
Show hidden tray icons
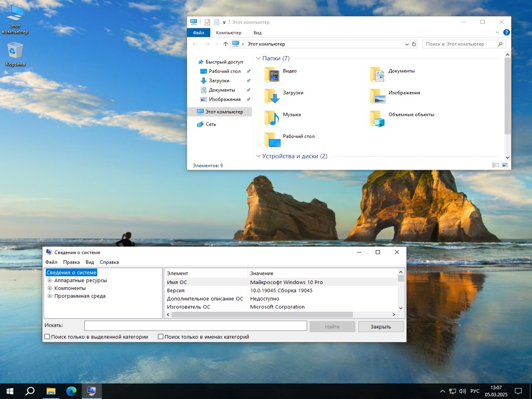[x=443, y=391]
